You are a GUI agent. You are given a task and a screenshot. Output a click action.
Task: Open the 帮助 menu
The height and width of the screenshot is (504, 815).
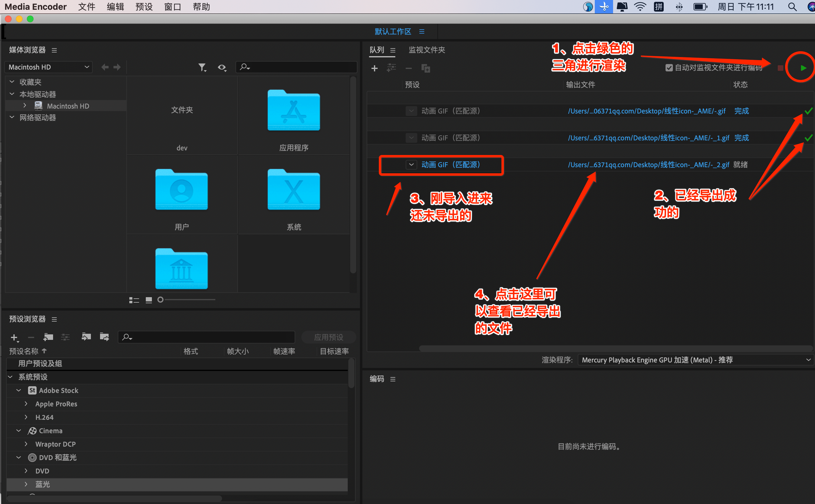[x=201, y=7]
